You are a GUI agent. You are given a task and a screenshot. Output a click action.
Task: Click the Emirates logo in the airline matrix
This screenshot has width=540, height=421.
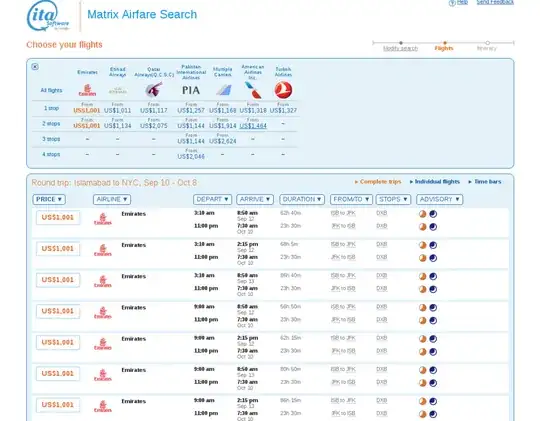click(87, 90)
